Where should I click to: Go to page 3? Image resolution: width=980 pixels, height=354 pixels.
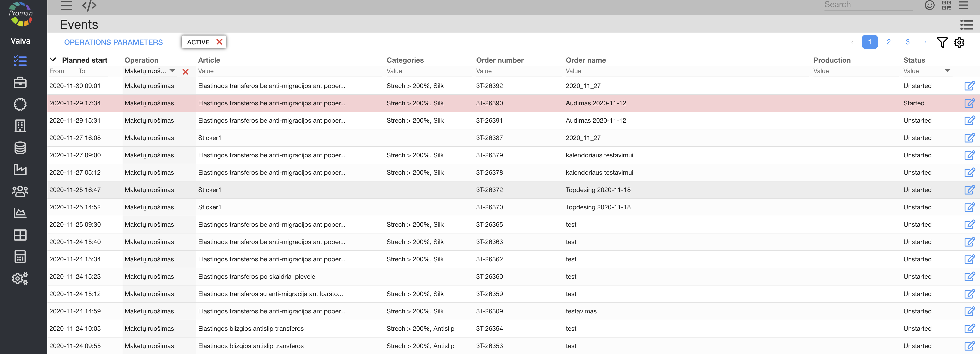[907, 42]
